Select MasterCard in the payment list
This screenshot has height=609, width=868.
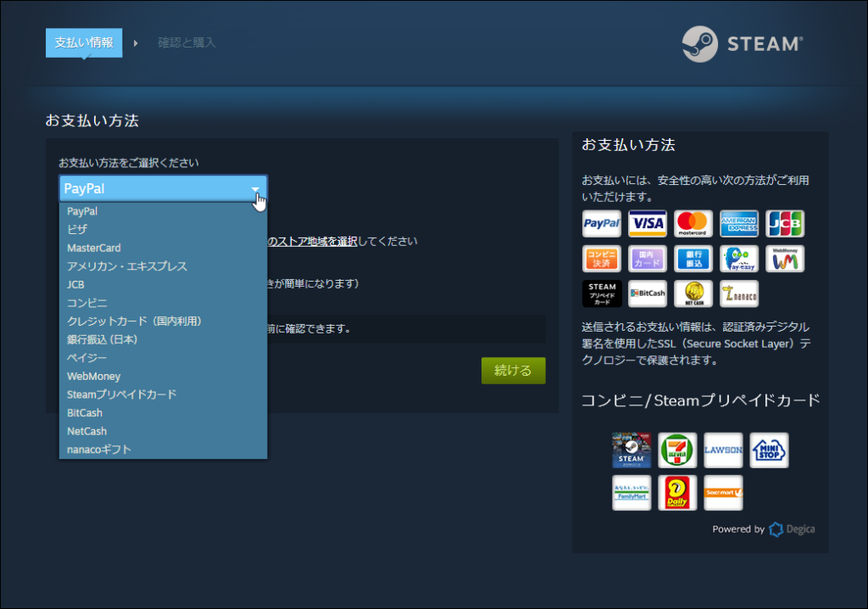tap(164, 248)
